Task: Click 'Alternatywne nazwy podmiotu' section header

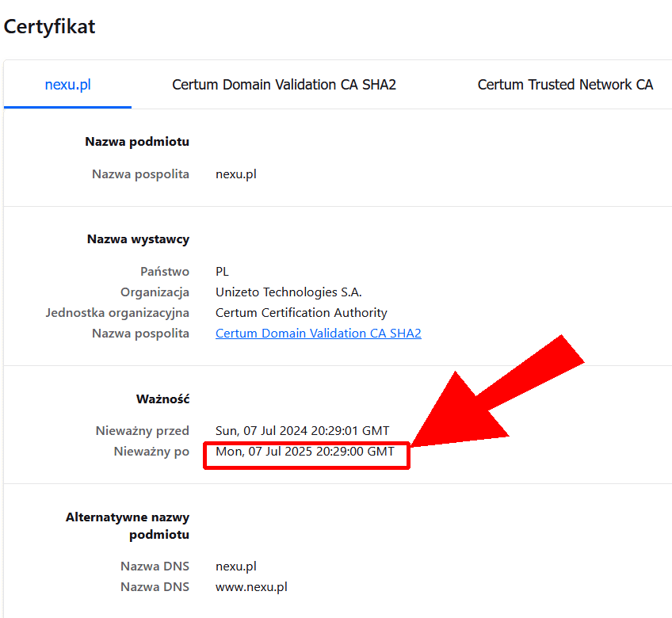Action: click(x=128, y=526)
